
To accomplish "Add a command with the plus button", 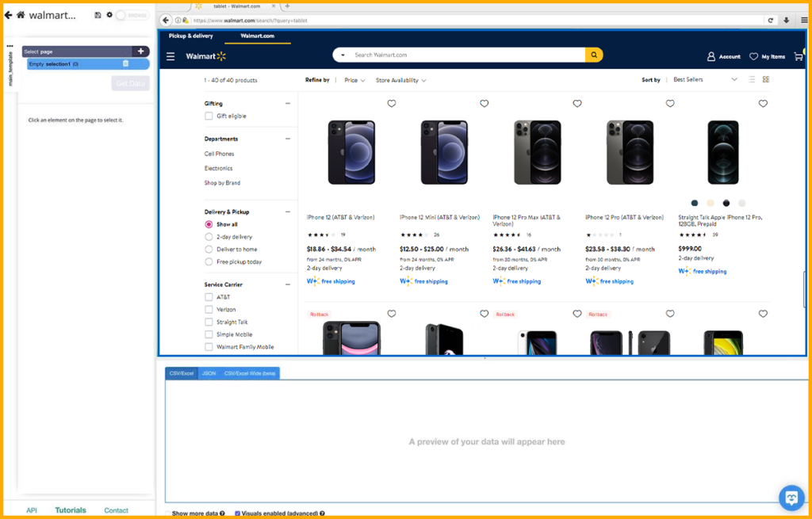I will (x=140, y=52).
